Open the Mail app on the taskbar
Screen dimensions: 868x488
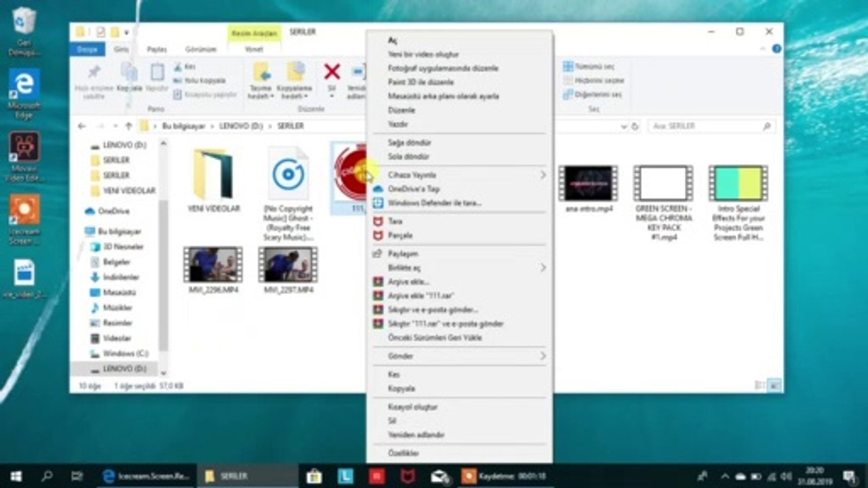tap(439, 476)
